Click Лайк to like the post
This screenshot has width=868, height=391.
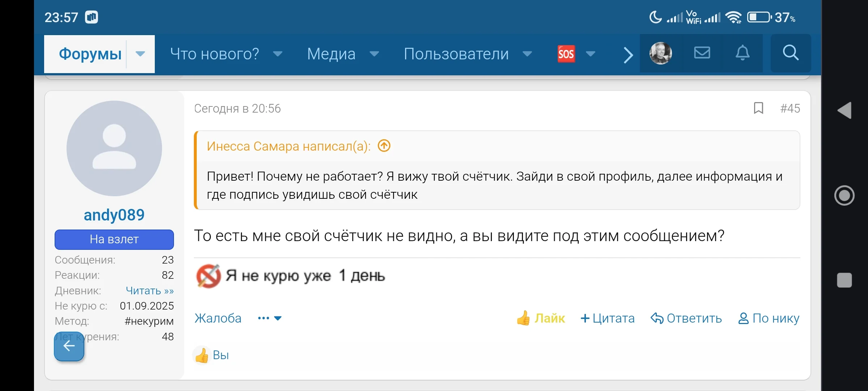coord(540,318)
